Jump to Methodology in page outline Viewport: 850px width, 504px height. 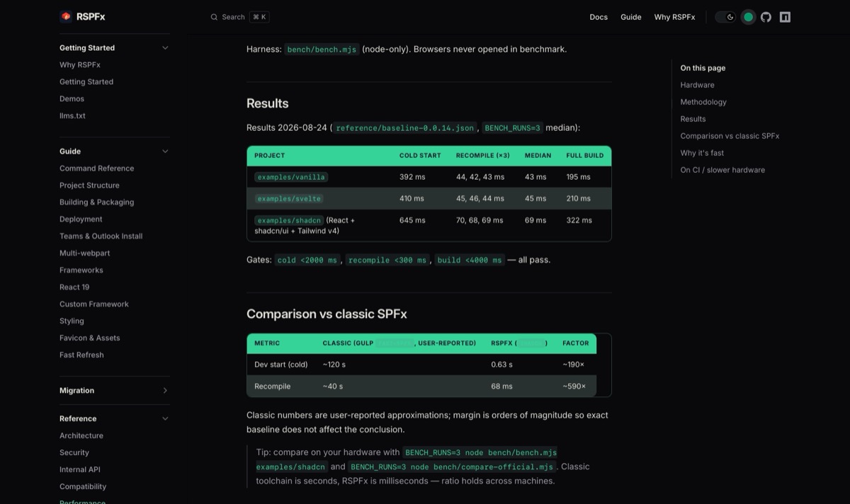point(703,102)
